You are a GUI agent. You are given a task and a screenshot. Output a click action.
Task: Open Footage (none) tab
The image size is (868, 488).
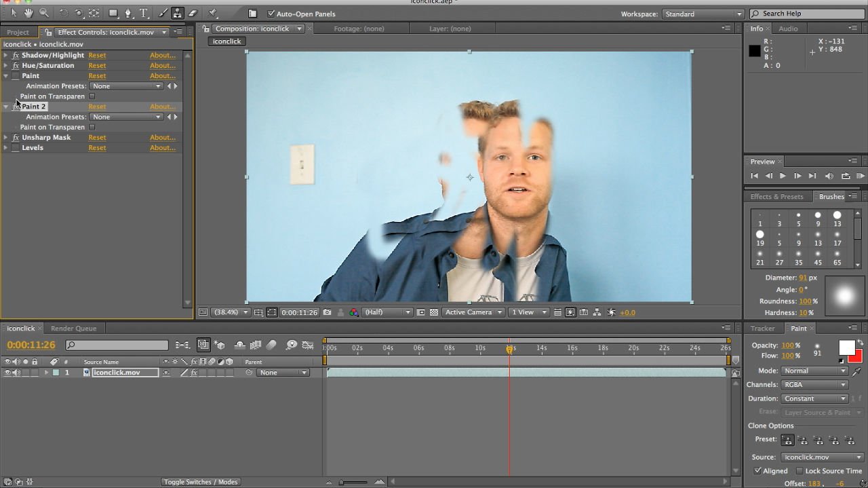[x=359, y=29]
